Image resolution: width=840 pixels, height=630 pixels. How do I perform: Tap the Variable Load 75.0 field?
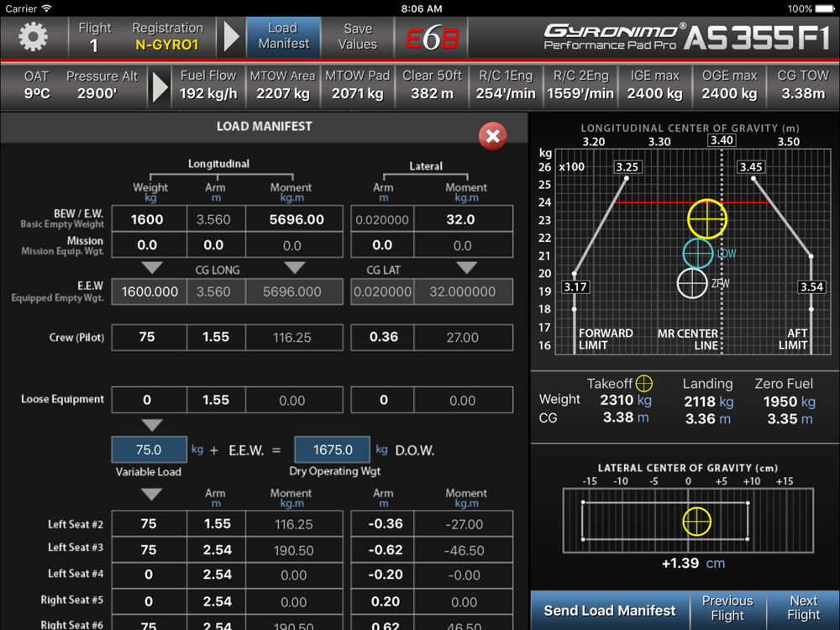[x=149, y=449]
